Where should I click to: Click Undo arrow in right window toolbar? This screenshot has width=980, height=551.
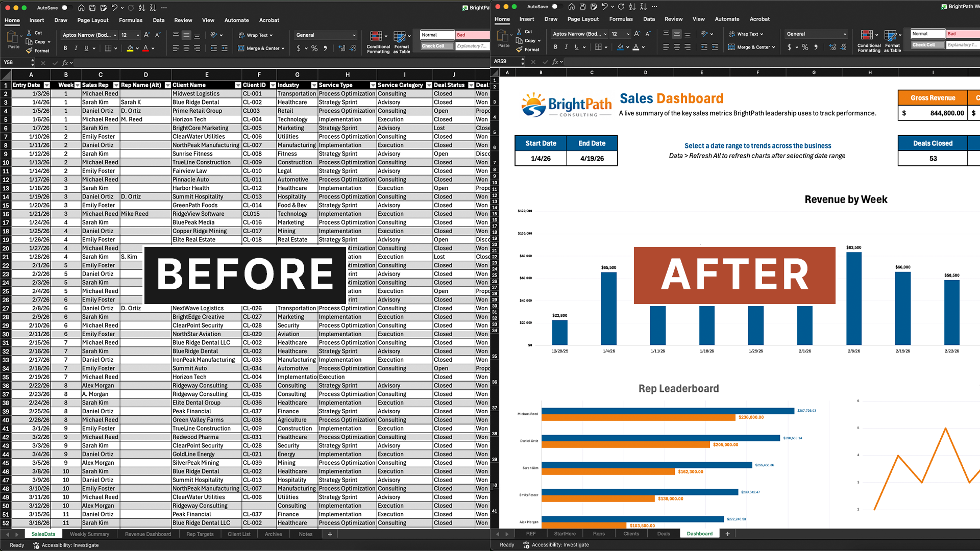click(605, 7)
